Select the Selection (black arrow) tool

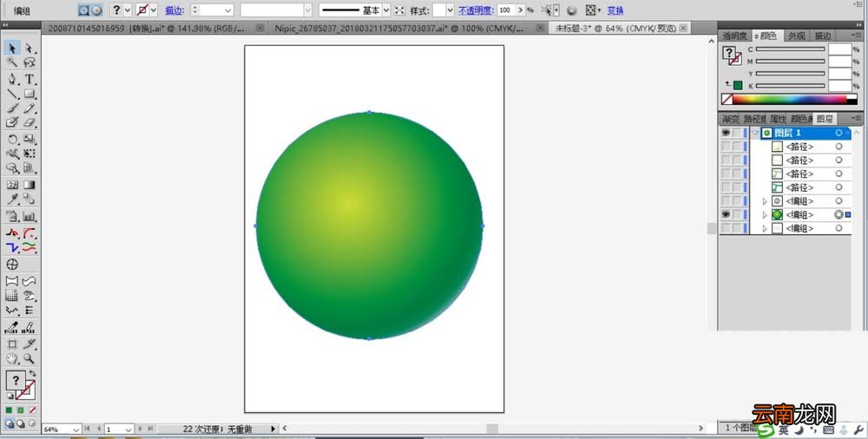click(12, 49)
